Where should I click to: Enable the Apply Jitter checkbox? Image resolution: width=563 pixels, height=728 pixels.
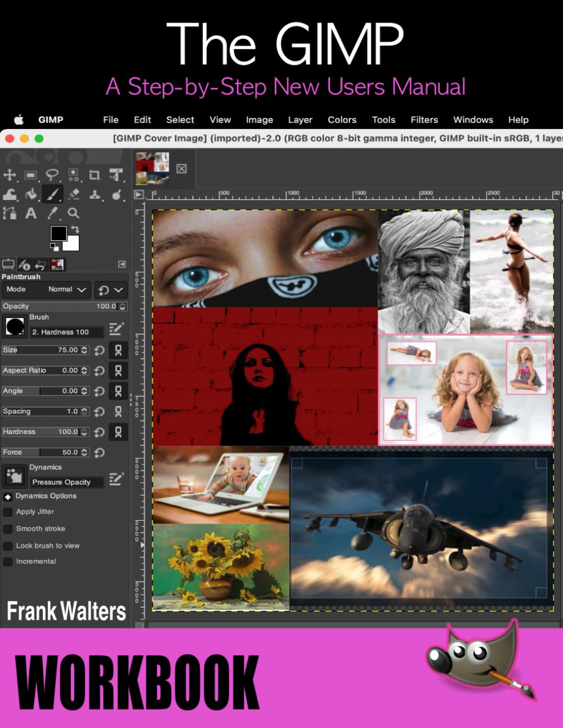(x=7, y=512)
